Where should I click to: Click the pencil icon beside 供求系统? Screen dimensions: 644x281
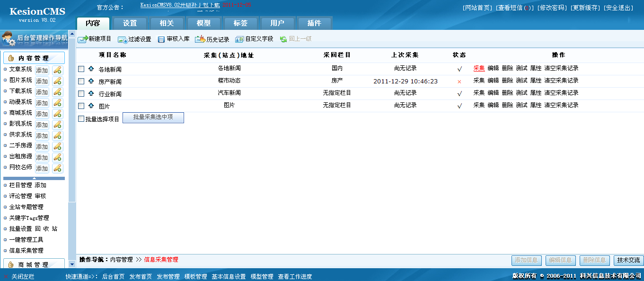pyautogui.click(x=58, y=136)
